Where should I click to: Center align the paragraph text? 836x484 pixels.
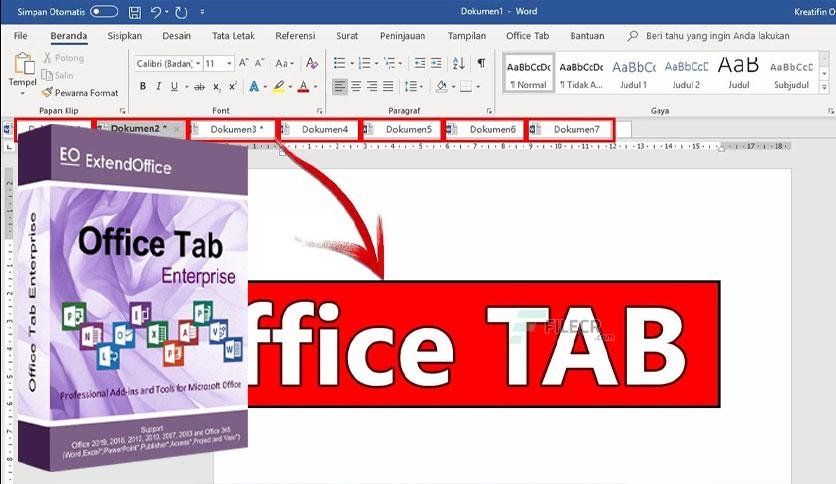tap(356, 86)
